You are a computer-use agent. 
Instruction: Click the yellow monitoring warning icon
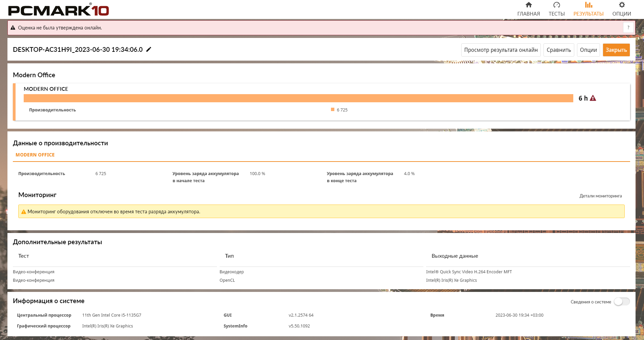tap(24, 212)
